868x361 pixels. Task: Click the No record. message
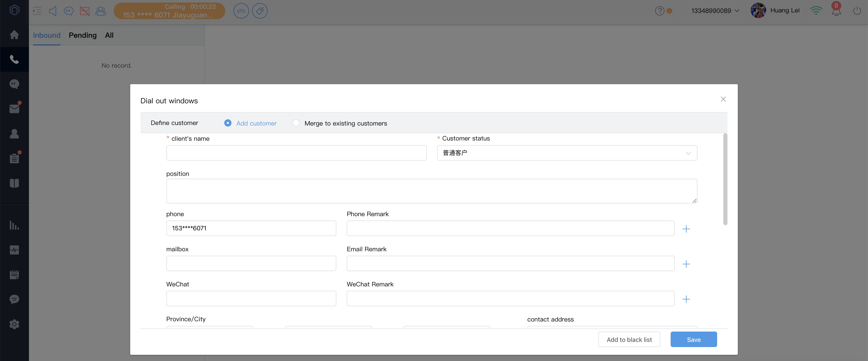(117, 65)
